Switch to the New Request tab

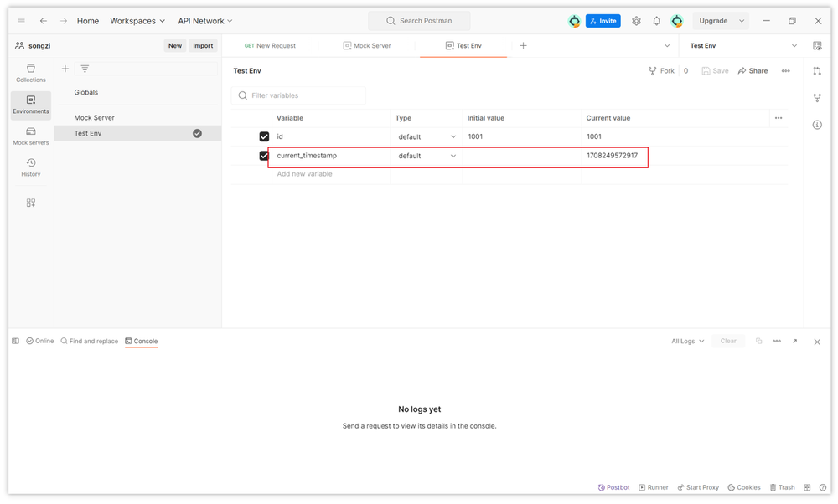(270, 46)
